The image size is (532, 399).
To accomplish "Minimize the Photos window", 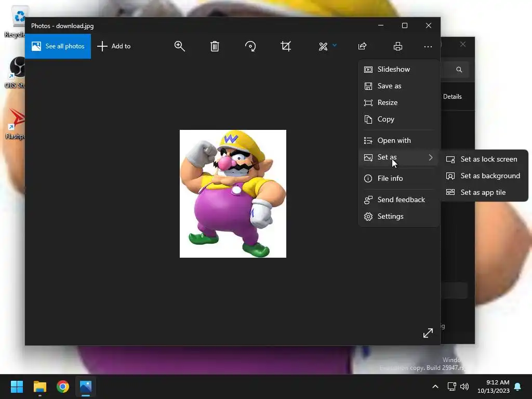I will tap(381, 25).
